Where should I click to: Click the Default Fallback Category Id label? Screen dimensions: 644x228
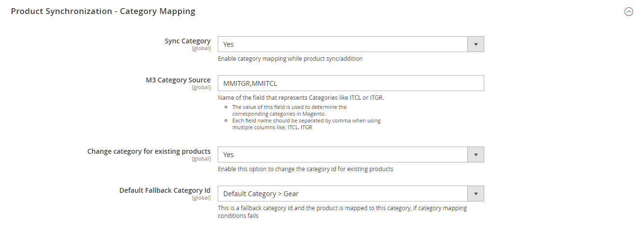tap(165, 190)
